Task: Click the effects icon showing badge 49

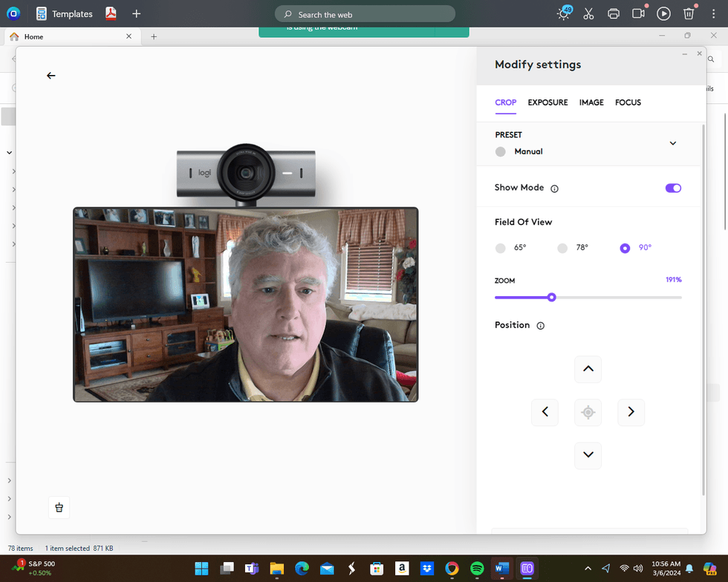Action: pos(564,13)
